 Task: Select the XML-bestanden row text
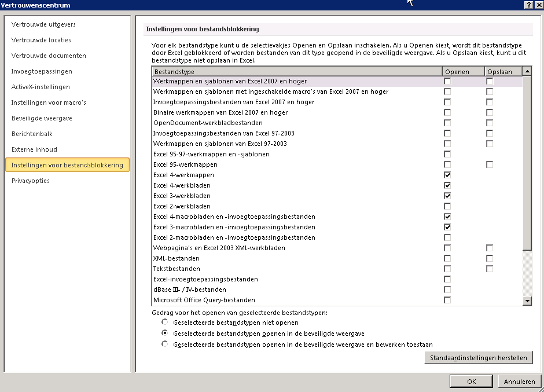[x=177, y=258]
